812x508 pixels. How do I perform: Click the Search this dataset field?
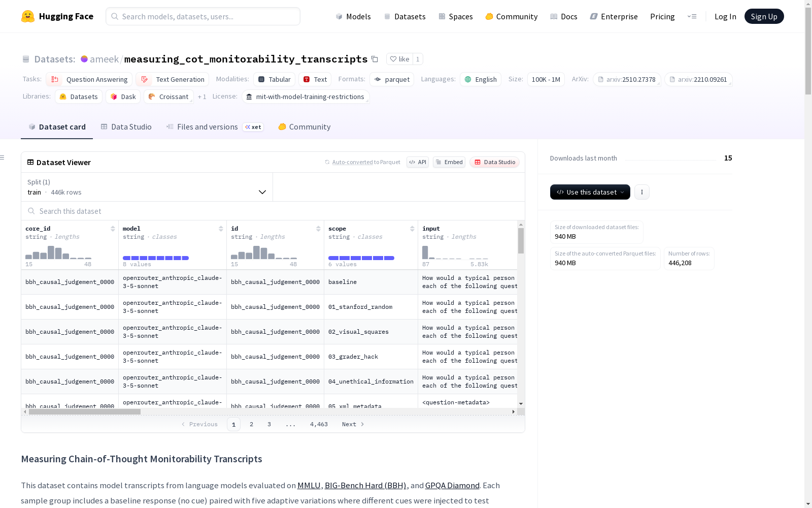click(x=273, y=211)
